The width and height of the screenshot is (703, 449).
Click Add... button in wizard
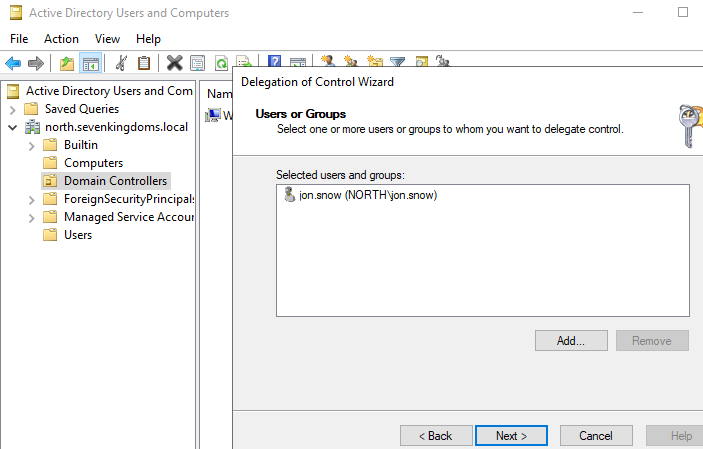click(571, 341)
